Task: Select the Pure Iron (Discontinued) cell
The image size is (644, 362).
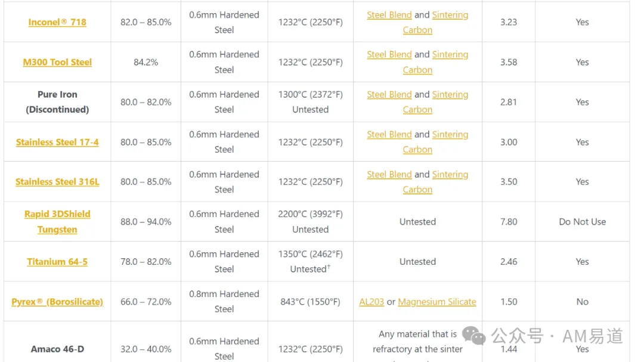Action: point(57,102)
